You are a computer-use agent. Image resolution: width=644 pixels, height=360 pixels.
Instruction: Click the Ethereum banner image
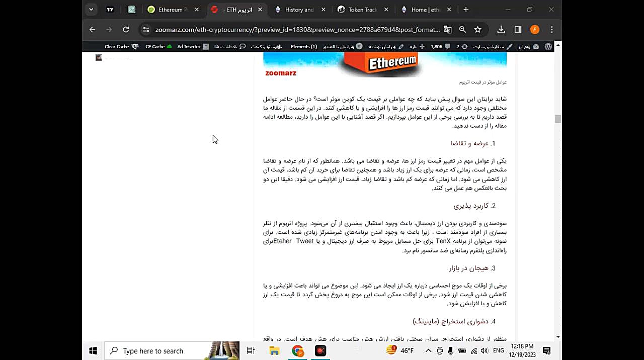385,65
